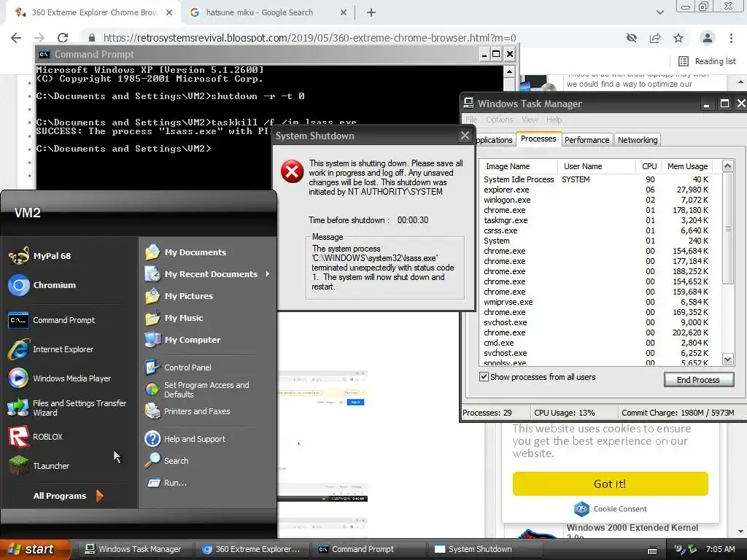This screenshot has height=560, width=747.
Task: Open Chrome three-dot menu
Action: point(731,38)
